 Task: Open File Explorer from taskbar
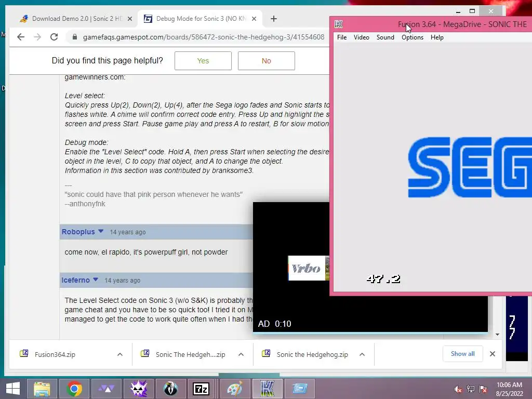(42, 389)
